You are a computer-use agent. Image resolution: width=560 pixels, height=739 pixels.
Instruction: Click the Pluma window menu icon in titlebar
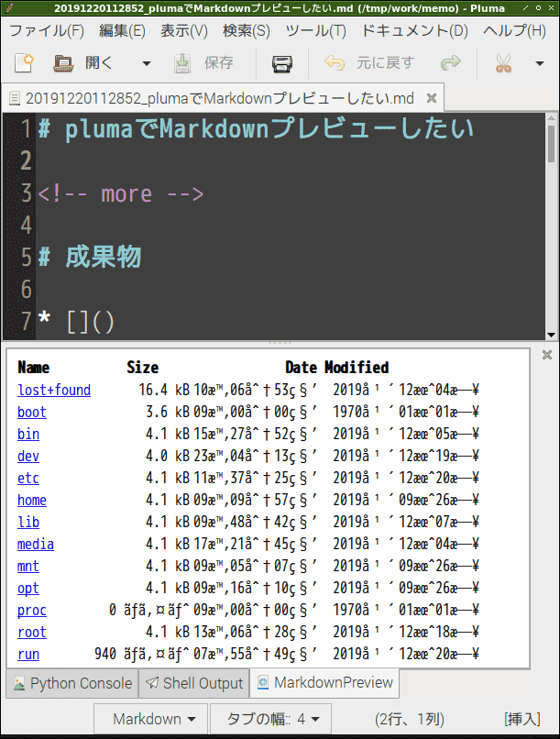tap(10, 8)
